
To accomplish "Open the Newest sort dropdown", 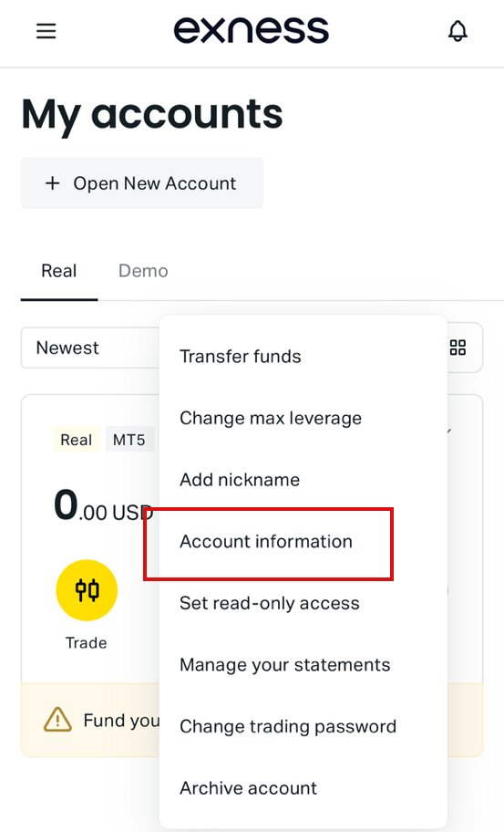I will coord(90,348).
